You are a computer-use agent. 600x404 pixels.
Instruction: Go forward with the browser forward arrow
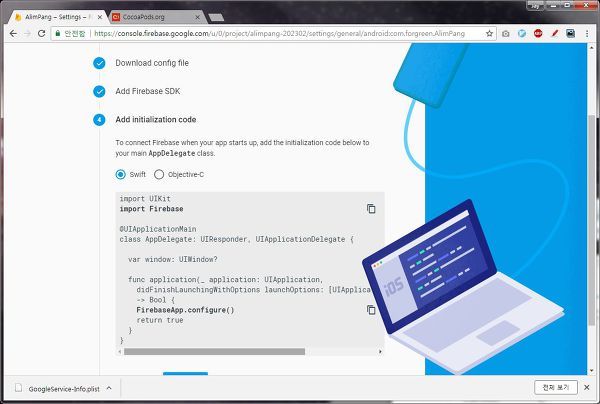(27, 34)
